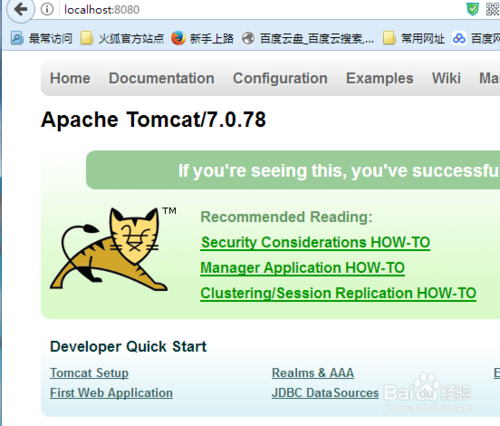Open Manager Application HOW-TO link
Image resolution: width=500 pixels, height=426 pixels.
coord(302,268)
